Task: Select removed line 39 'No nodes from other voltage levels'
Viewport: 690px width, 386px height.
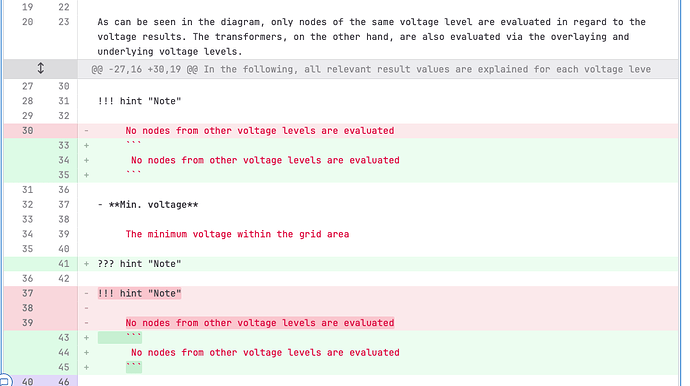Action: click(260, 323)
